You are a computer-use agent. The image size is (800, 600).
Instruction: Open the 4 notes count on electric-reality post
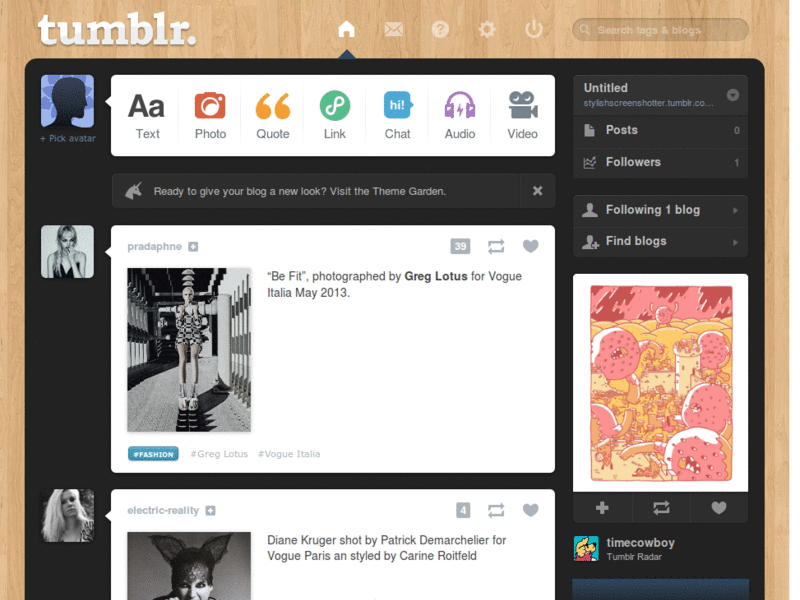463,510
